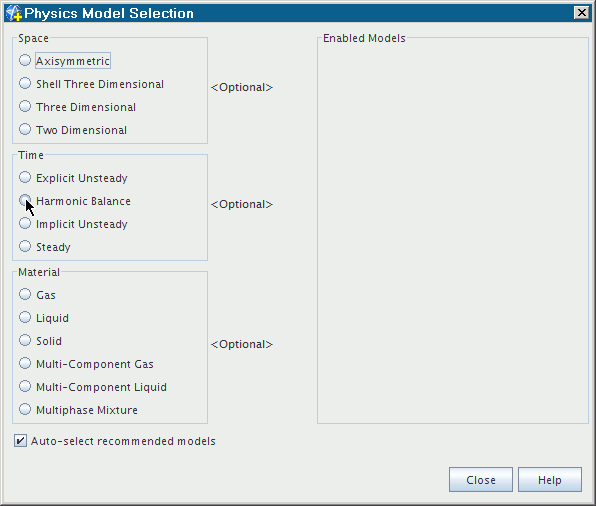Close dialog with title bar X
This screenshot has height=506, width=596.
pyautogui.click(x=582, y=13)
